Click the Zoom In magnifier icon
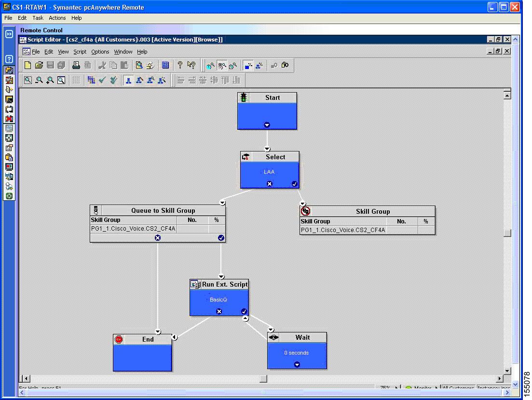 click(x=50, y=80)
